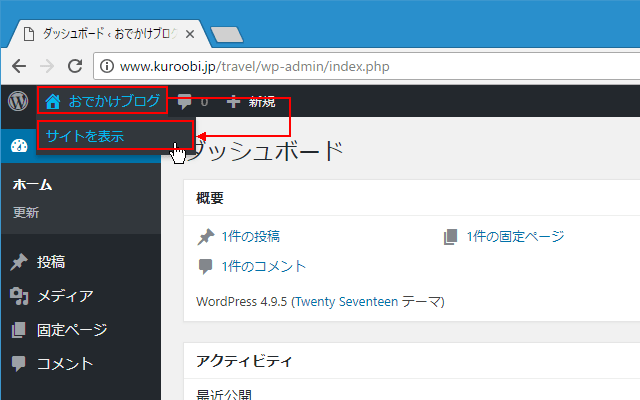Click the site info icon in address bar
This screenshot has width=640, height=400.
click(107, 66)
